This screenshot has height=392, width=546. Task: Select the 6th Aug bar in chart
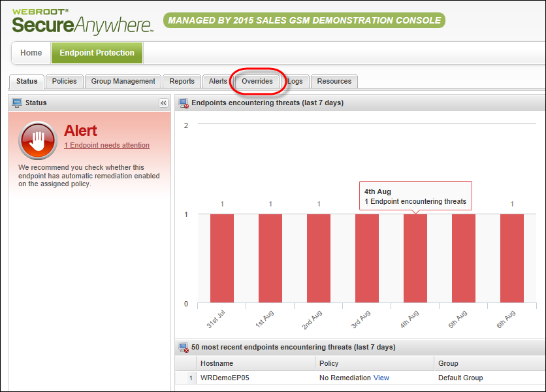pyautogui.click(x=512, y=258)
